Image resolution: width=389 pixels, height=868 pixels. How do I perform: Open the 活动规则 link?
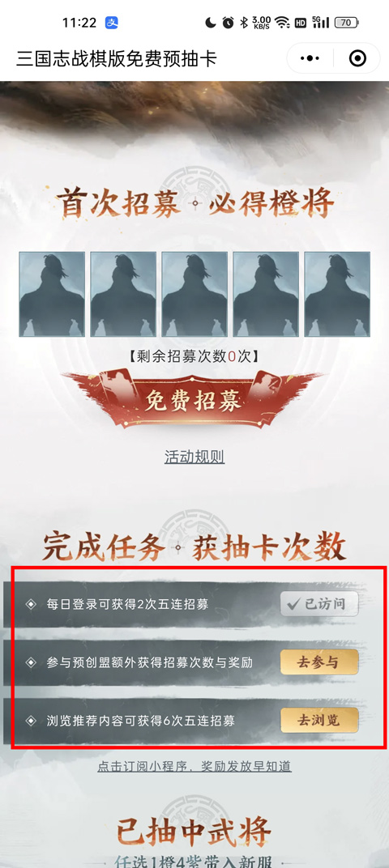tap(194, 457)
